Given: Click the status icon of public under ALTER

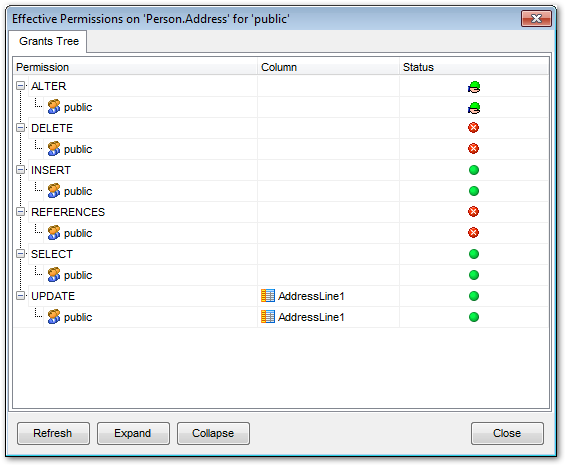Looking at the screenshot, I should click(x=474, y=108).
